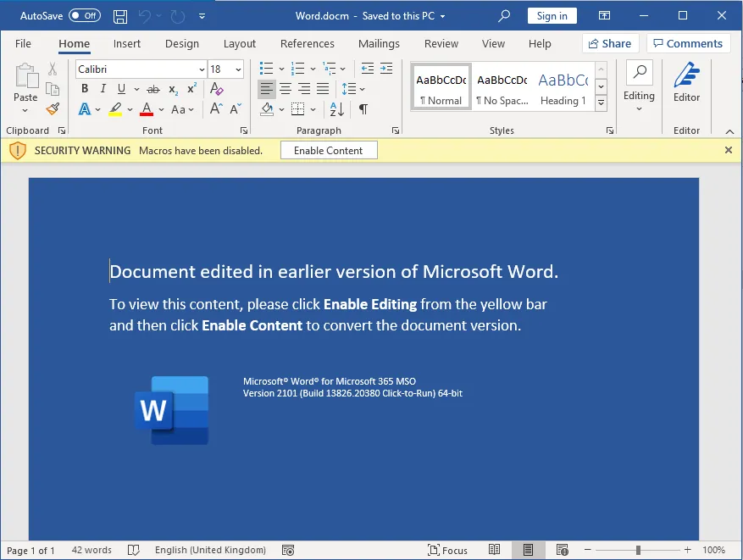This screenshot has height=560, width=743.
Task: Select the Heading 1 style thumbnail
Action: point(563,87)
